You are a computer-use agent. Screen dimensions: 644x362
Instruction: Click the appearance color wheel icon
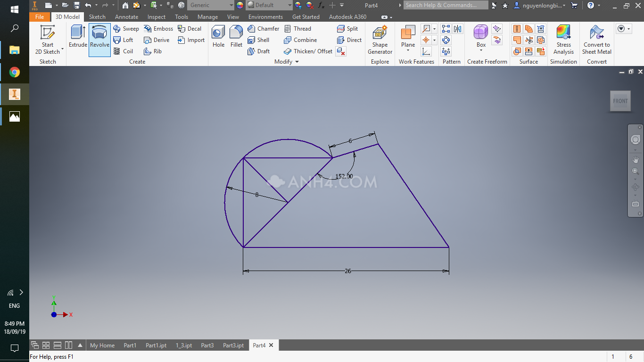point(240,5)
